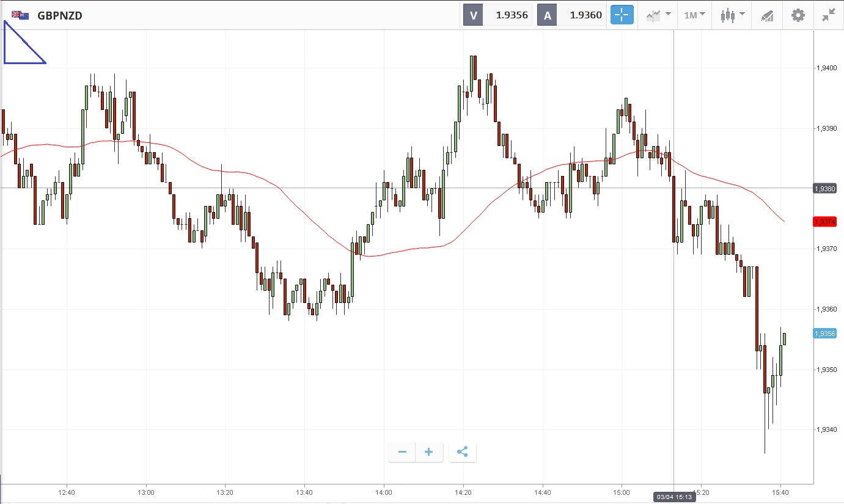Screen dimensions: 844x504
Task: Zoom out the chart with minus button
Action: click(x=402, y=452)
